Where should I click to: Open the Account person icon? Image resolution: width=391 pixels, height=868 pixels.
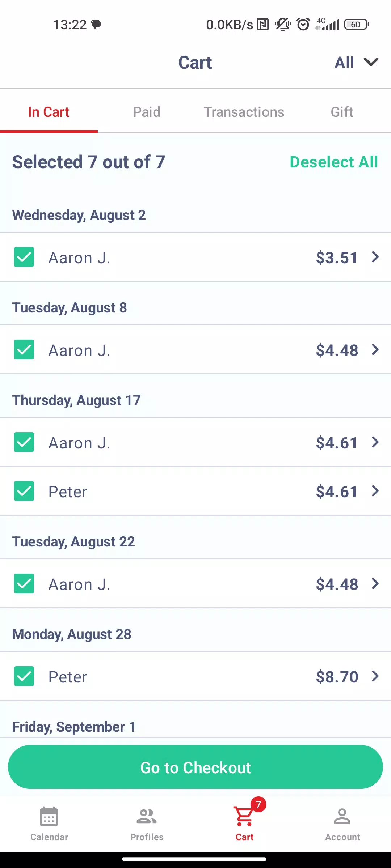pos(342,817)
